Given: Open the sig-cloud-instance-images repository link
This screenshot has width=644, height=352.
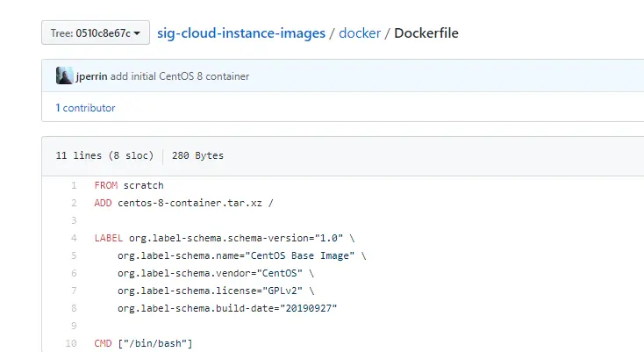Looking at the screenshot, I should 240,33.
